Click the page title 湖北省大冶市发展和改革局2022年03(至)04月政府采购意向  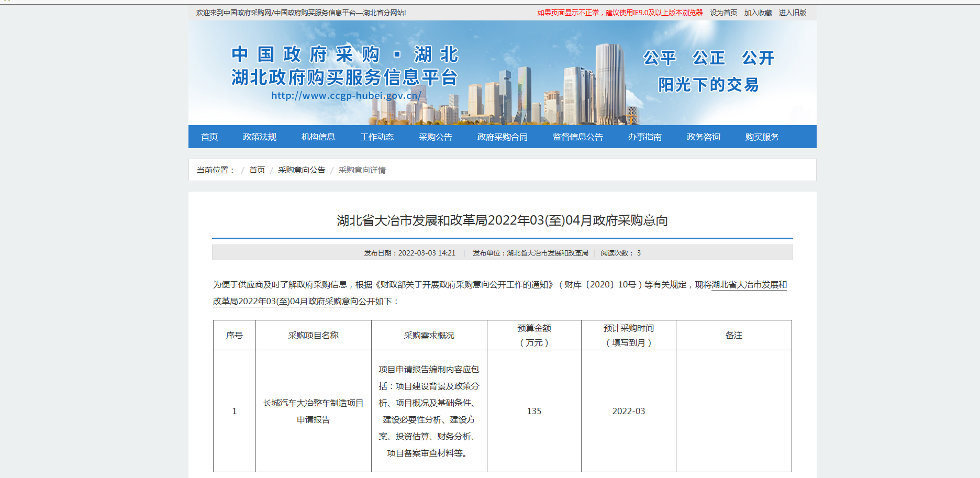point(503,220)
